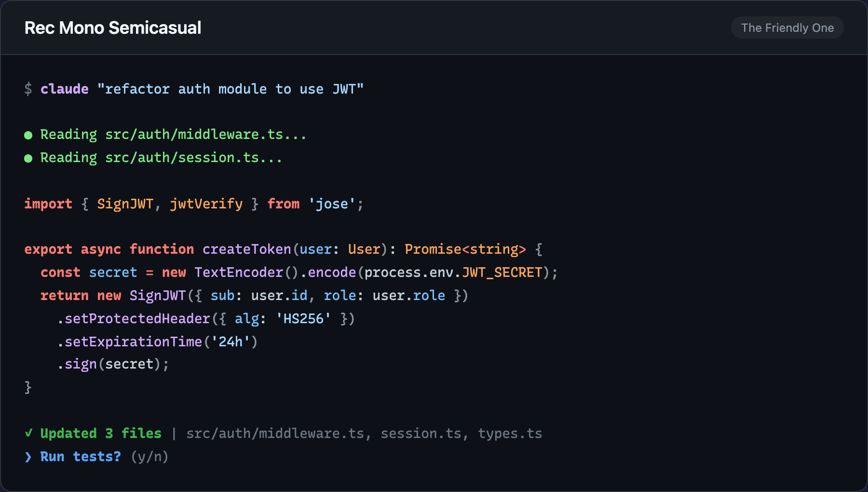Screen dimensions: 868x492
Task: Click the 'claude' command word
Action: point(65,89)
